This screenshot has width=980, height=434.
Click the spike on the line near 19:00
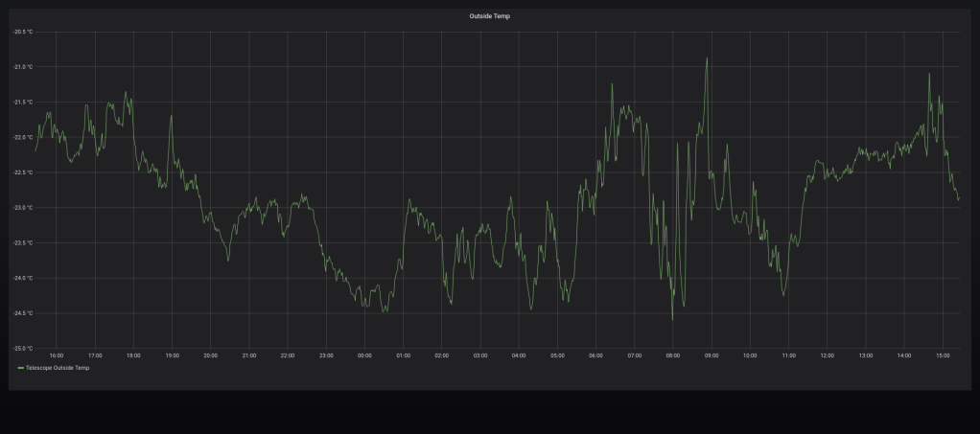(x=171, y=117)
